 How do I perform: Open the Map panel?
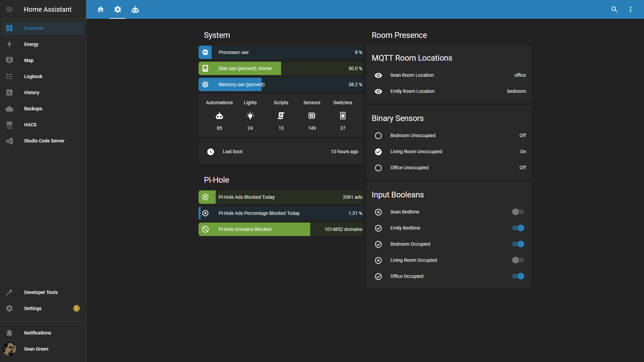pos(43,60)
